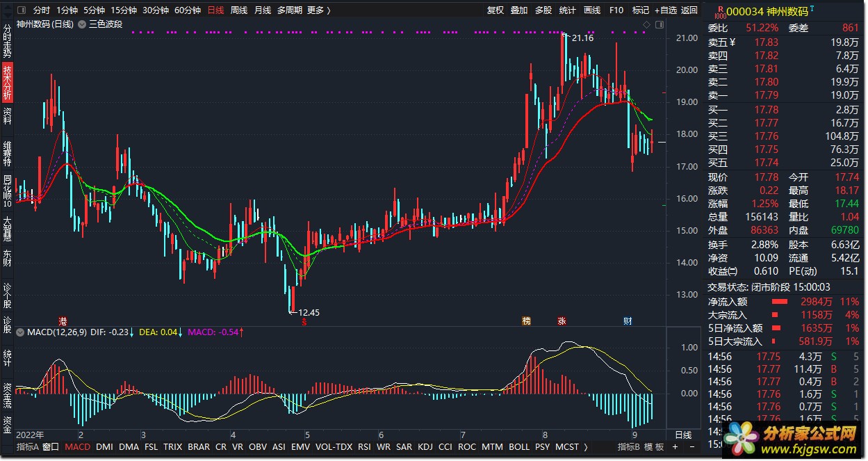The width and height of the screenshot is (868, 461).
Task: Open the 统计 statistics tool
Action: coord(568,10)
